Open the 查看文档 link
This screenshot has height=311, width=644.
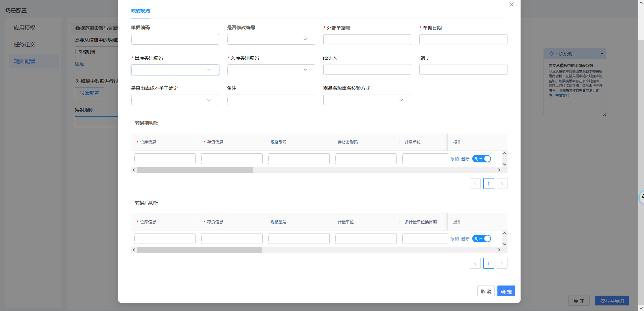(562, 96)
